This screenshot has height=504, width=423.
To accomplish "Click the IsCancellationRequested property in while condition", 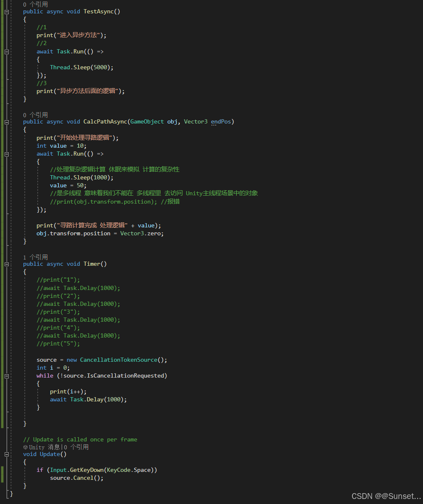I will click(x=126, y=376).
